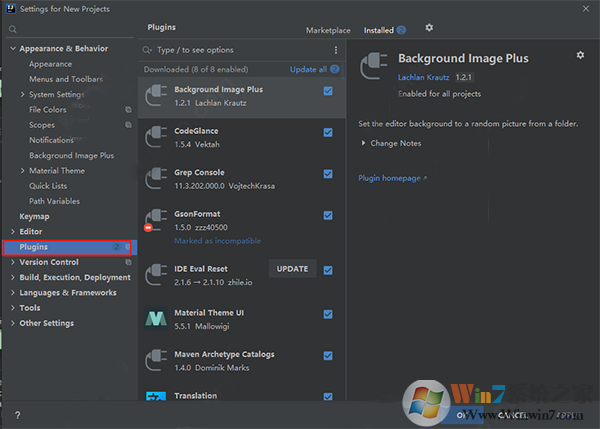Disable the GsonFormat plugin checkbox
600x429 pixels.
click(328, 215)
